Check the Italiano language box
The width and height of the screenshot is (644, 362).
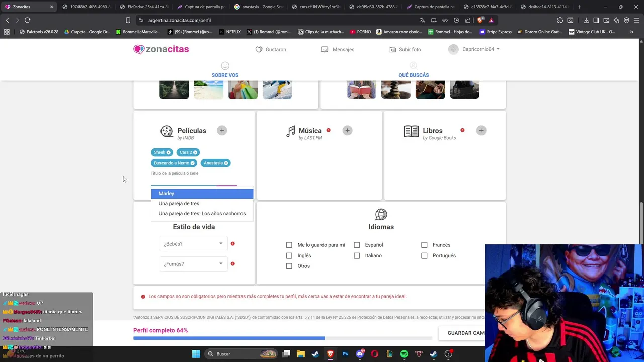357,255
